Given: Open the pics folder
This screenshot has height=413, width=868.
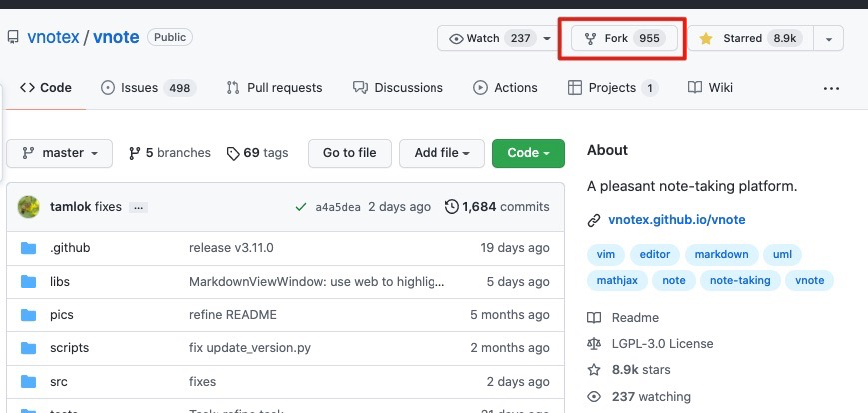Looking at the screenshot, I should coord(62,315).
